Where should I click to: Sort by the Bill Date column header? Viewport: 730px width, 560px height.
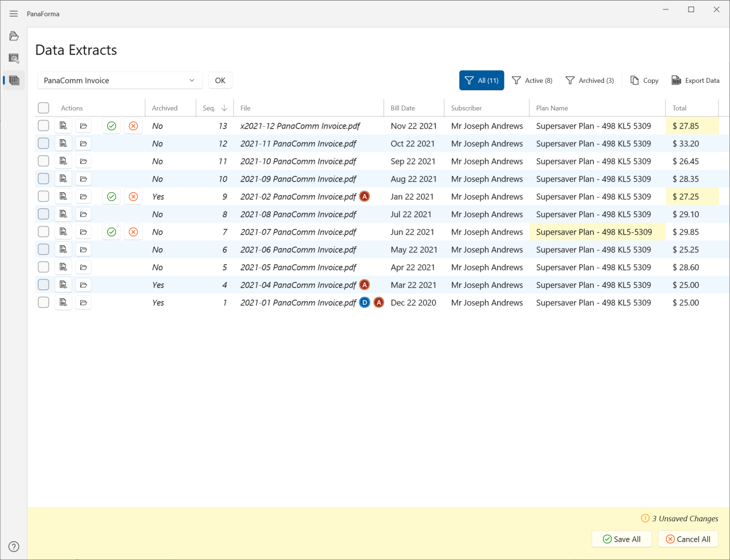(403, 108)
